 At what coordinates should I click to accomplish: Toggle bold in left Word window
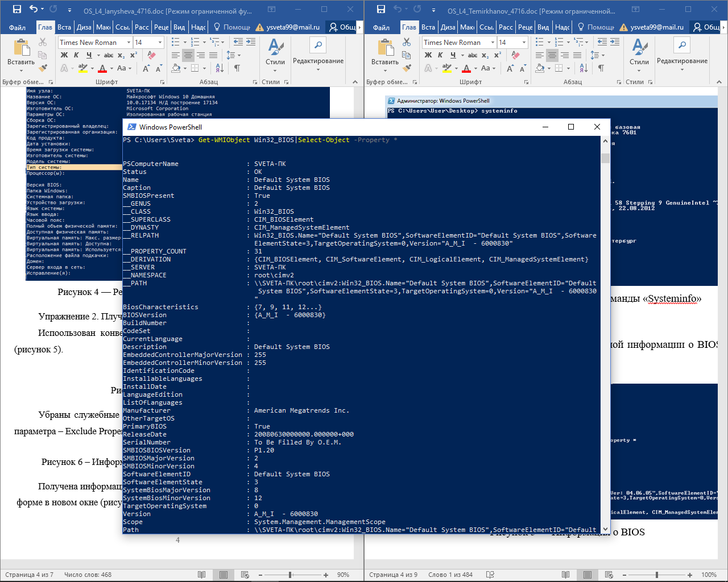pyautogui.click(x=64, y=55)
